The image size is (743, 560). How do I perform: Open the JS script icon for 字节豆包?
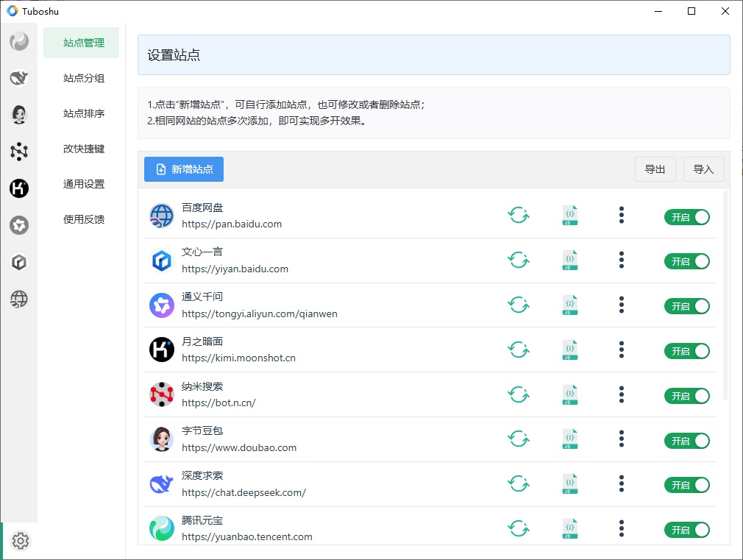[569, 440]
